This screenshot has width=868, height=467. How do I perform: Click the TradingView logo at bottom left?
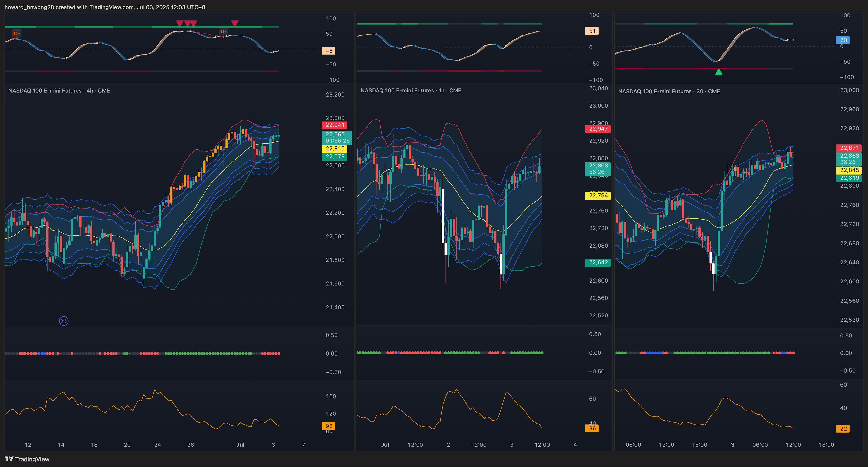pos(27,459)
